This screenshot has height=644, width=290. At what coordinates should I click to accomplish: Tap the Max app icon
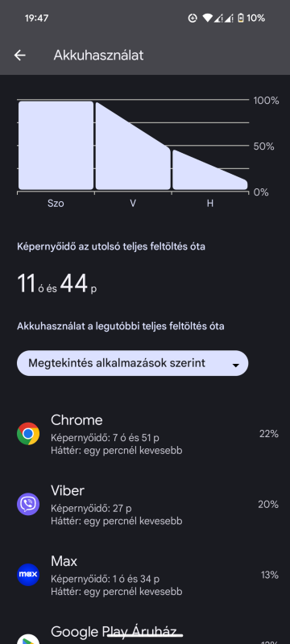pyautogui.click(x=28, y=575)
